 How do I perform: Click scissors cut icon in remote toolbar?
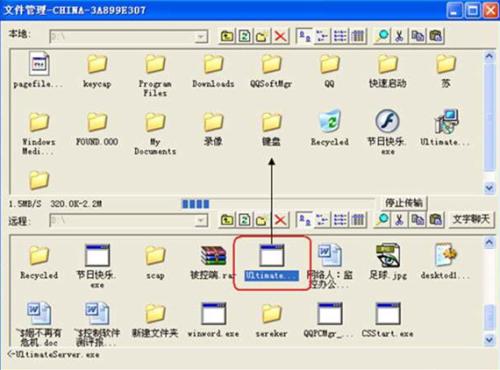400,220
